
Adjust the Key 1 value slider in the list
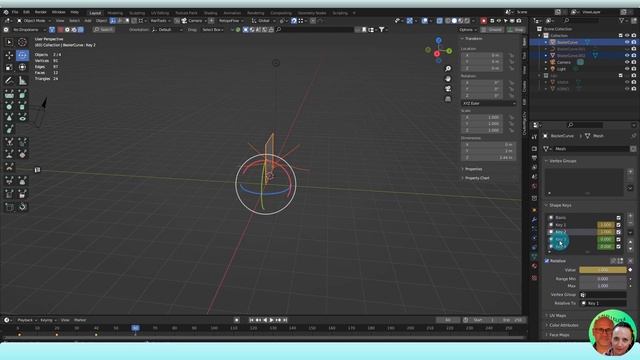[606, 225]
